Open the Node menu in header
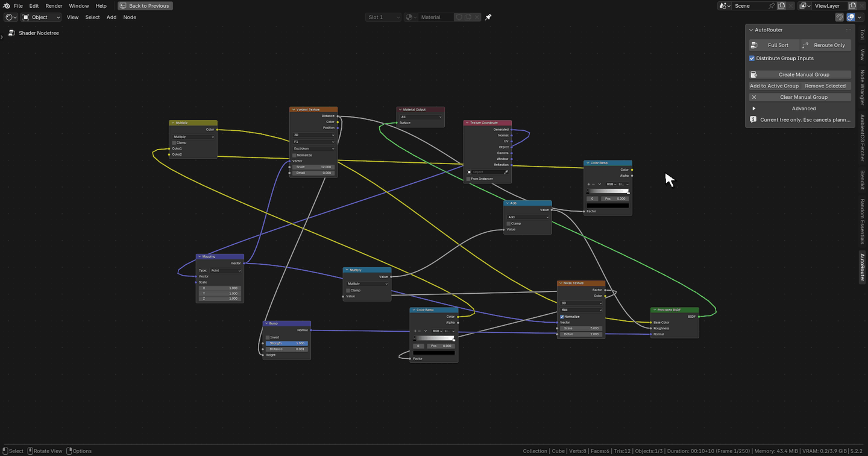868x456 pixels. (x=130, y=17)
